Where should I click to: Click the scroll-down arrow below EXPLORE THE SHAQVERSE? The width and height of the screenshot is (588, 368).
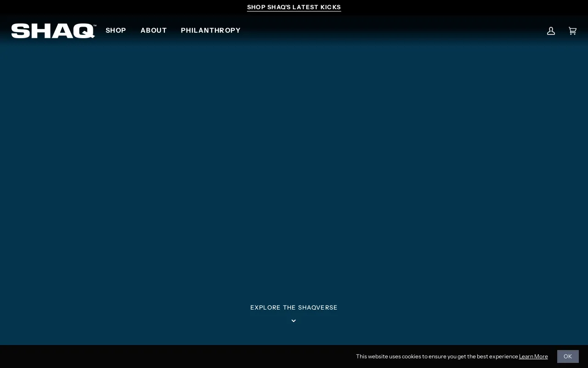click(x=294, y=321)
